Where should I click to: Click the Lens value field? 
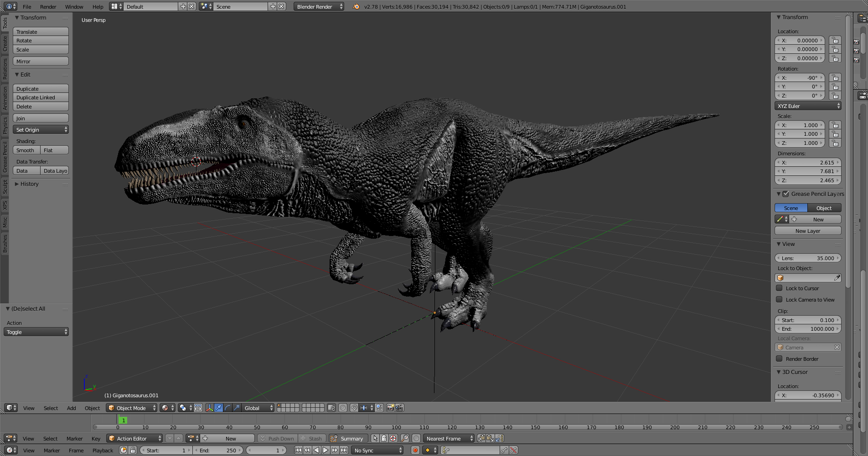808,258
